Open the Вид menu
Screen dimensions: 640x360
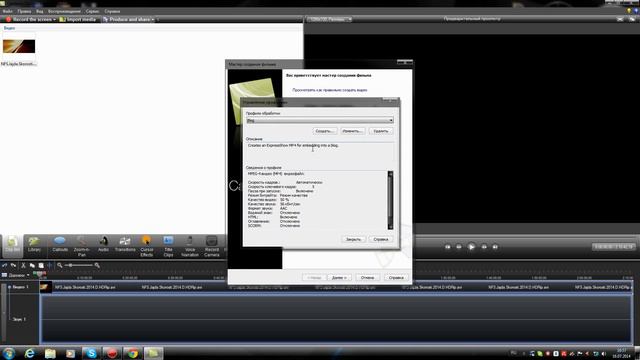tap(40, 11)
